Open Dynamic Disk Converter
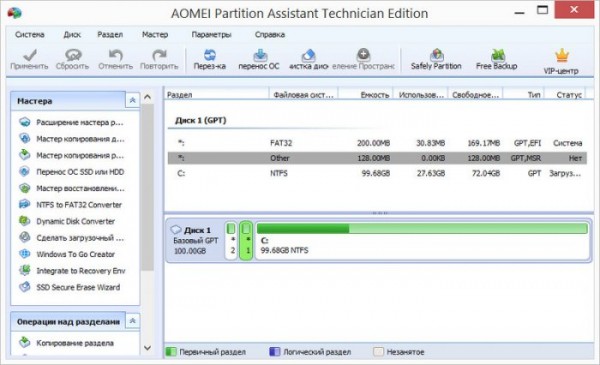 click(x=75, y=221)
